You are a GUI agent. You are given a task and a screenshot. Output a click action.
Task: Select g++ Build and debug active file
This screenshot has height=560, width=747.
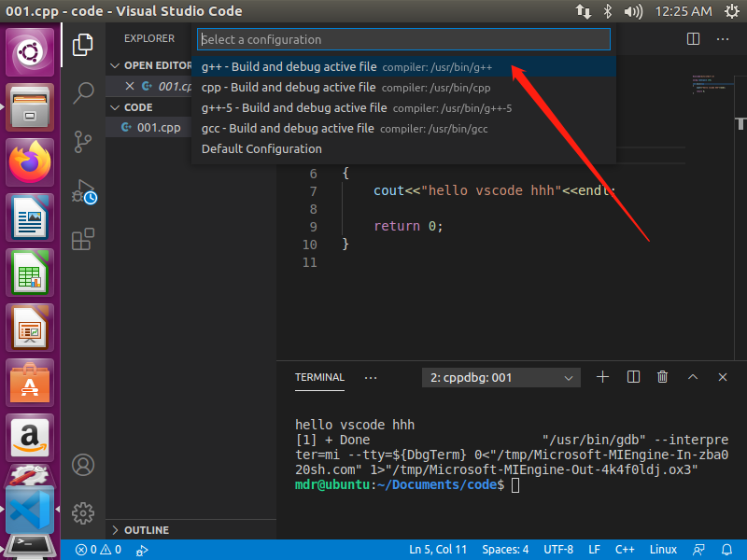403,66
